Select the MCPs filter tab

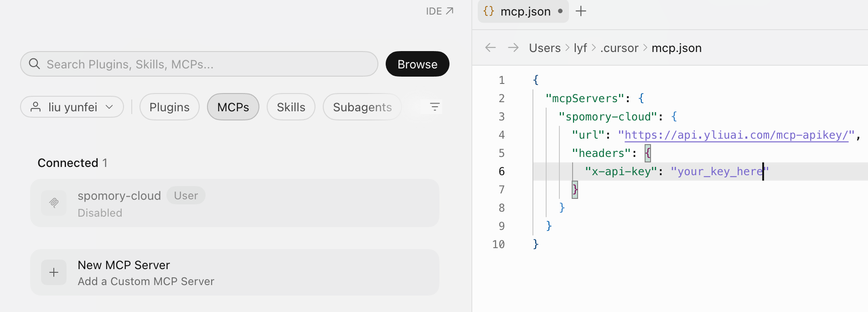(x=233, y=107)
